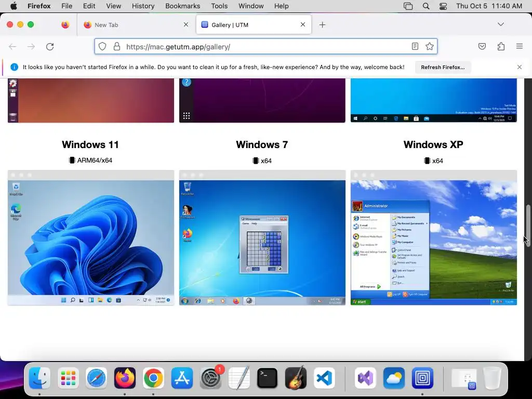
Task: Reload the current page
Action: coord(50,46)
